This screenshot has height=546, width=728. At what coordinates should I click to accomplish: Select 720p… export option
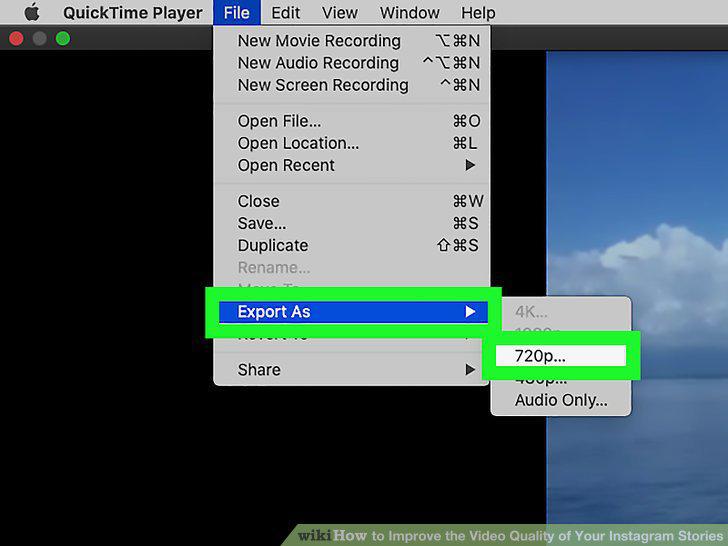tap(561, 356)
